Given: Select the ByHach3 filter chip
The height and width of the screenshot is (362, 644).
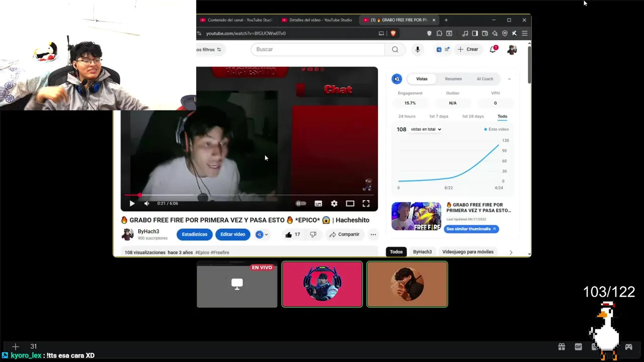Looking at the screenshot, I should click(422, 252).
